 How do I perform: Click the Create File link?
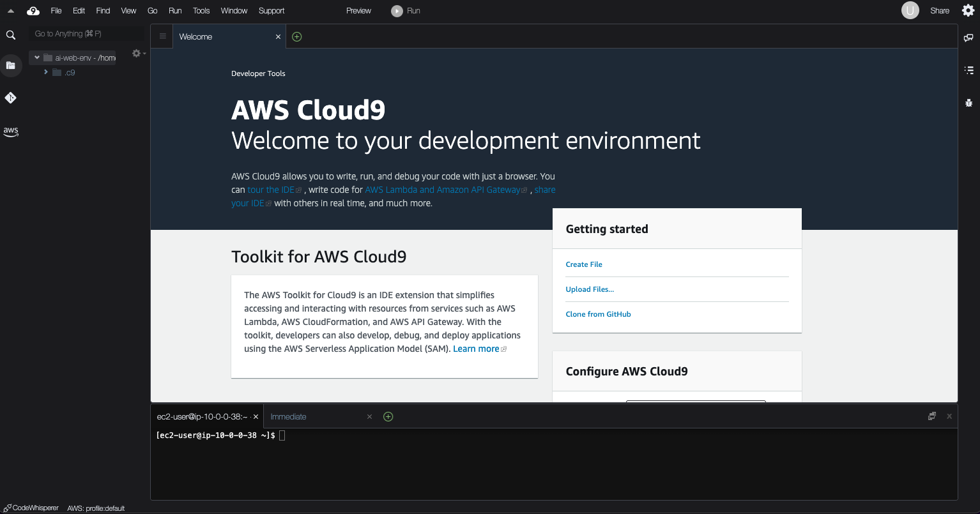[x=584, y=264]
